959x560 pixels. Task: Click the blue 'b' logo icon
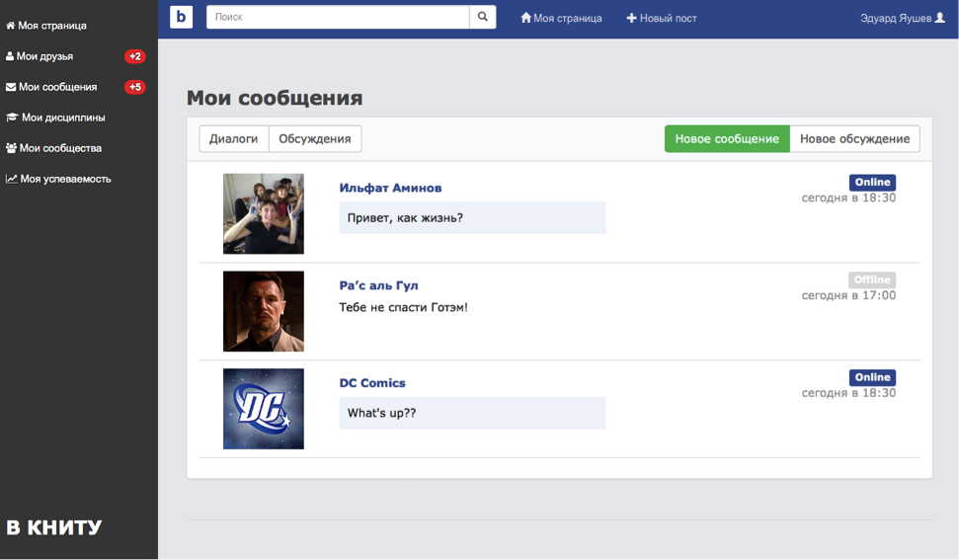tap(181, 17)
